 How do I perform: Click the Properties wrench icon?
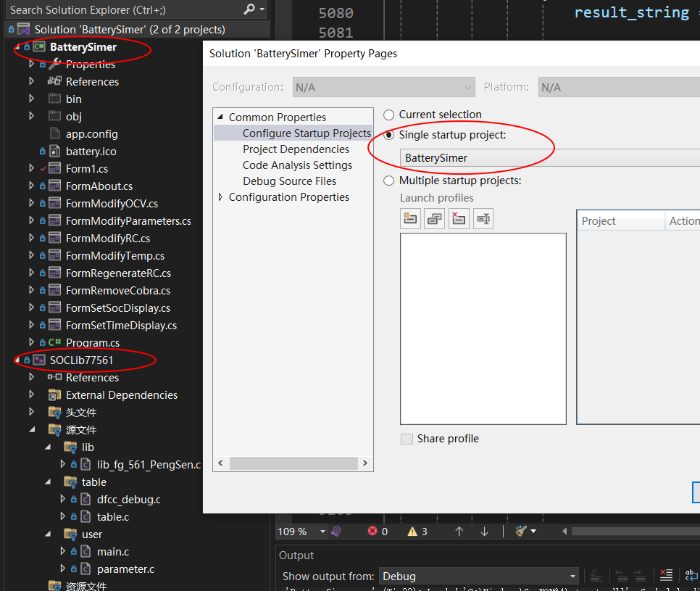[54, 65]
